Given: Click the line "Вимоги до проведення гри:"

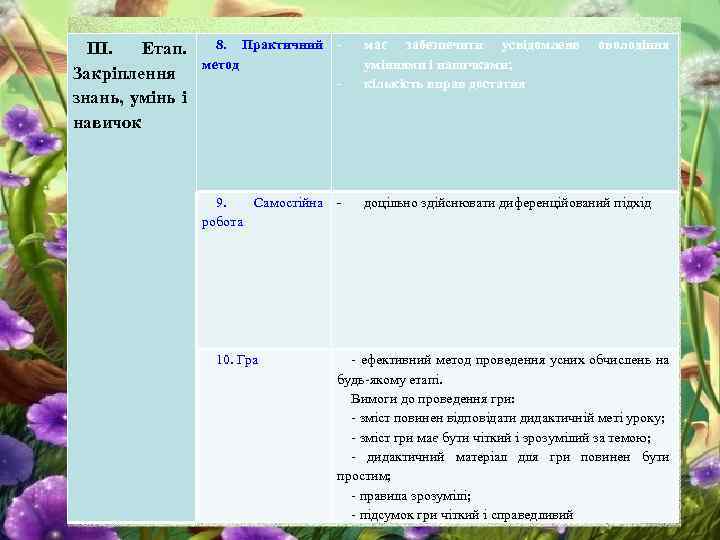Looking at the screenshot, I should coord(433,399).
